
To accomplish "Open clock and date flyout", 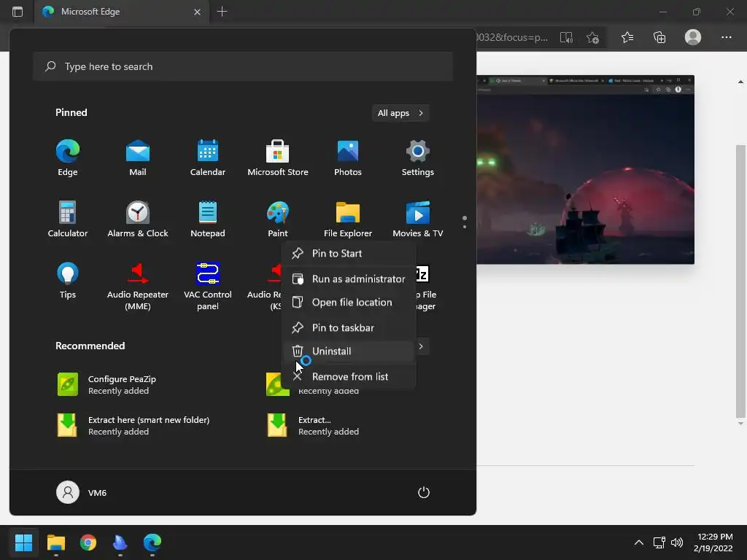I will pyautogui.click(x=713, y=542).
